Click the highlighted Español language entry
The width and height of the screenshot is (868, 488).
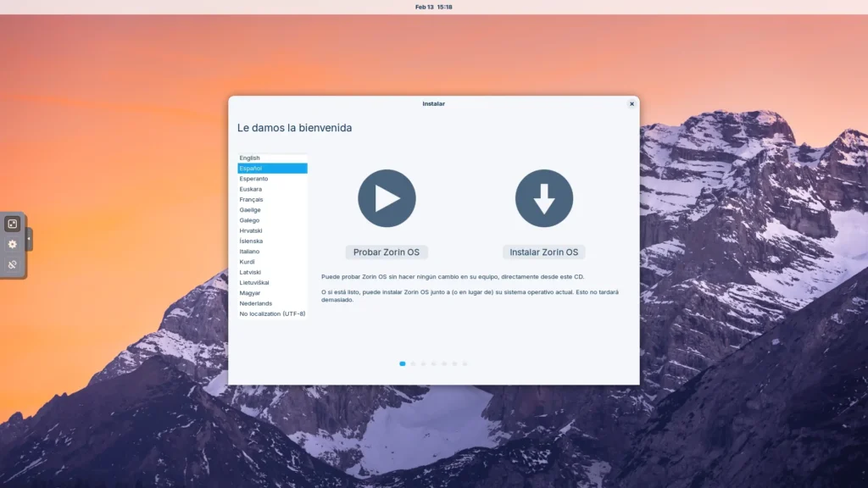pyautogui.click(x=251, y=169)
